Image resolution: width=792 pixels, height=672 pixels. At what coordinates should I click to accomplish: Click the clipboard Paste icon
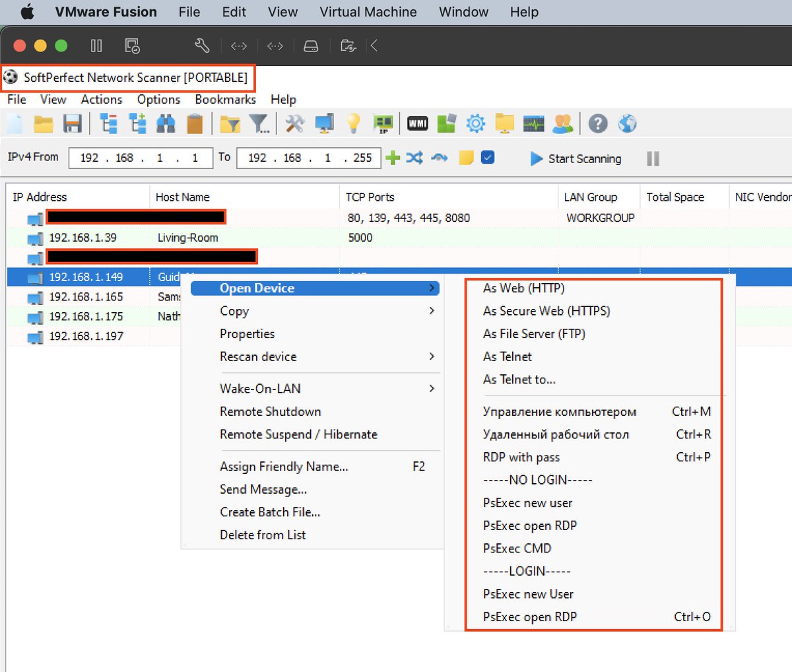195,123
